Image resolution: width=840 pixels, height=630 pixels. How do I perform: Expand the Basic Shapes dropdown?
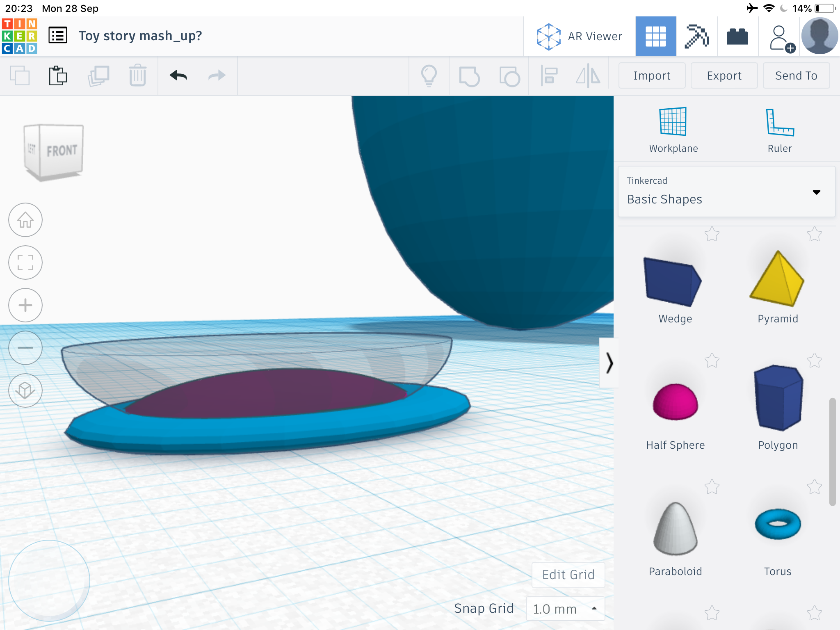tap(816, 192)
